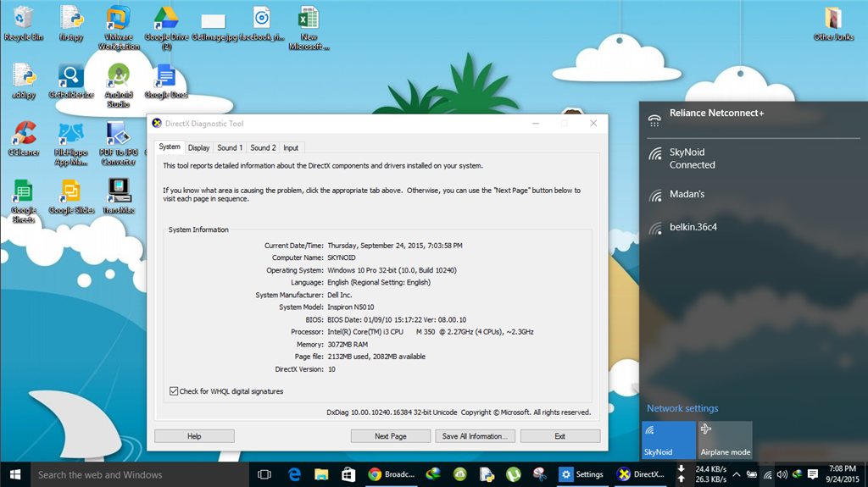Click the Memory value 3072MB RAM
This screenshot has width=868, height=487.
click(x=348, y=344)
